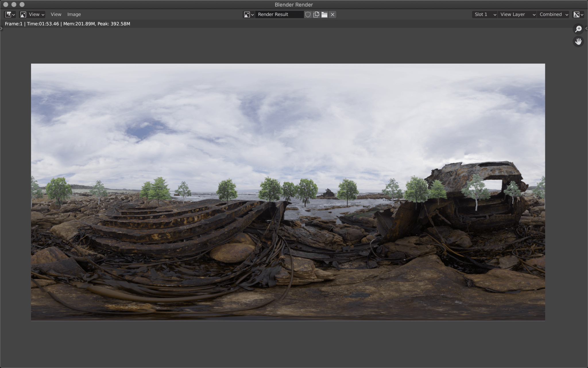
Task: Open the View menu
Action: 56,14
